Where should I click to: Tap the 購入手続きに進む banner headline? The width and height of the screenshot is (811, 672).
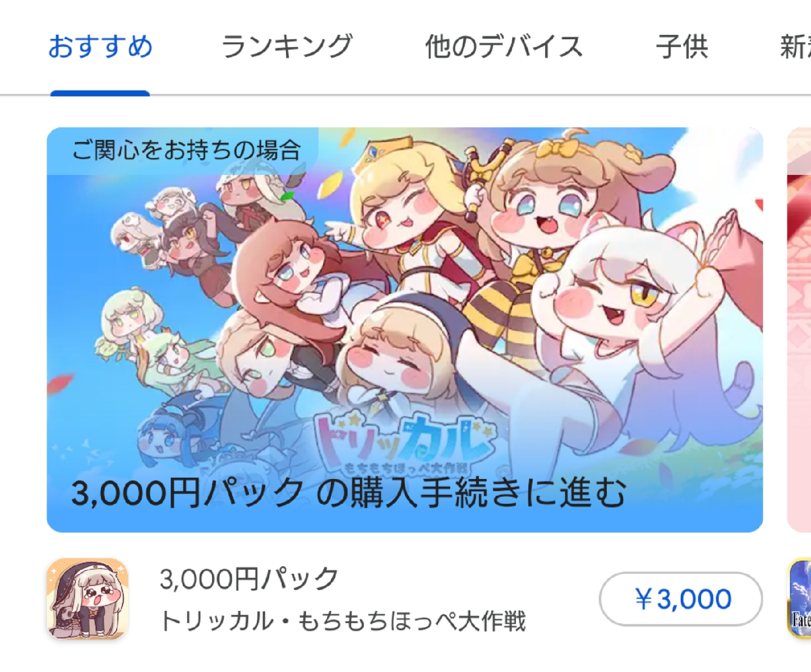[x=348, y=493]
